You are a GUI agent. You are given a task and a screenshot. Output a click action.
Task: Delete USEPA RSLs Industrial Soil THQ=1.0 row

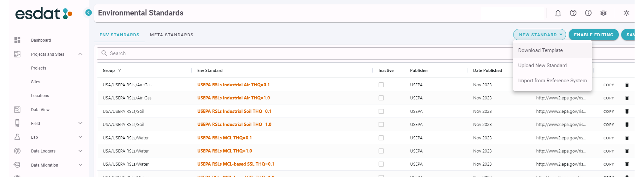627,125
